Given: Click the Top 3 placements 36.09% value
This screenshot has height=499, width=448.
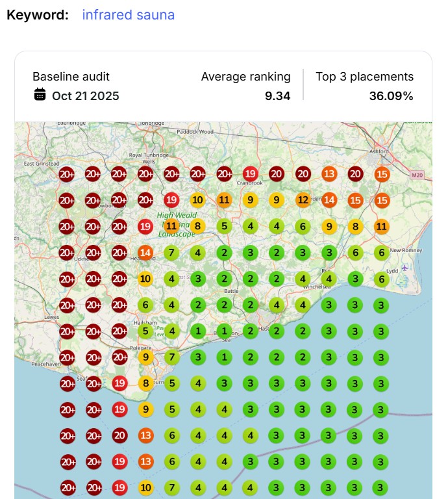Looking at the screenshot, I should (x=391, y=96).
